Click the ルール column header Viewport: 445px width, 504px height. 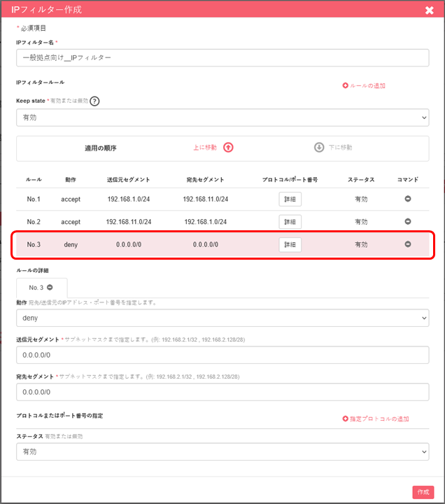34,180
